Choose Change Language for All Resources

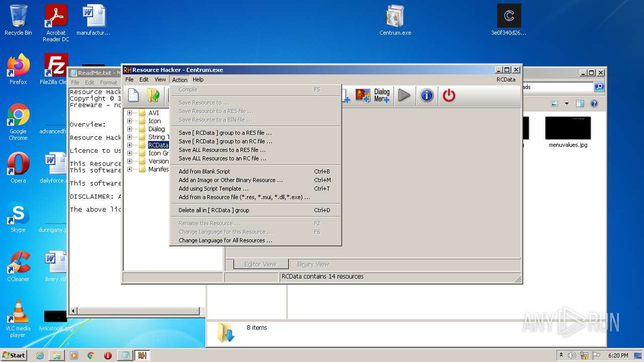coord(256,240)
